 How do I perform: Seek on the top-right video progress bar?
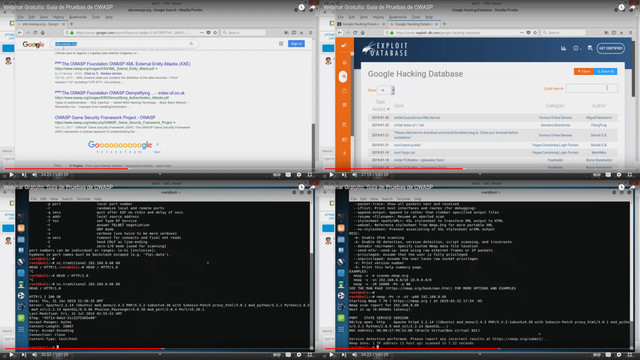[480, 168]
